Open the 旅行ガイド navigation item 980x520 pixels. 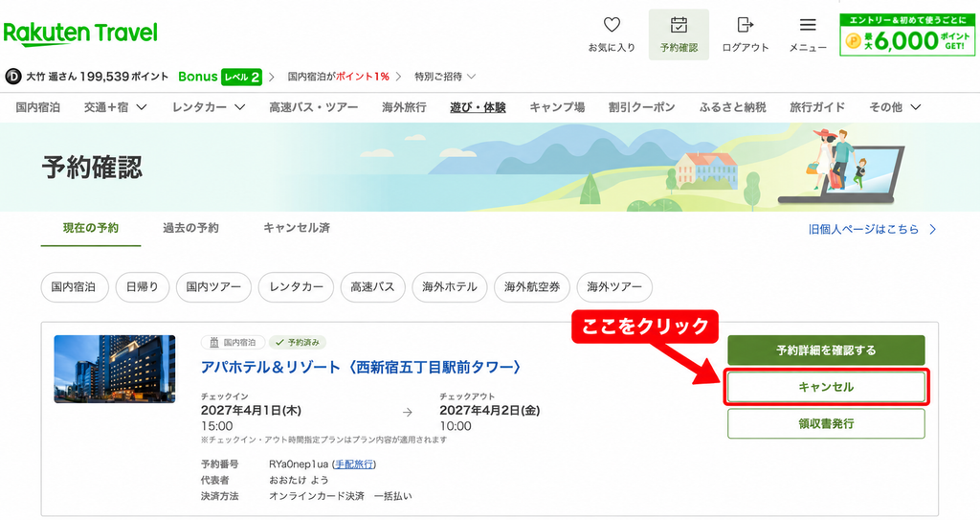817,107
